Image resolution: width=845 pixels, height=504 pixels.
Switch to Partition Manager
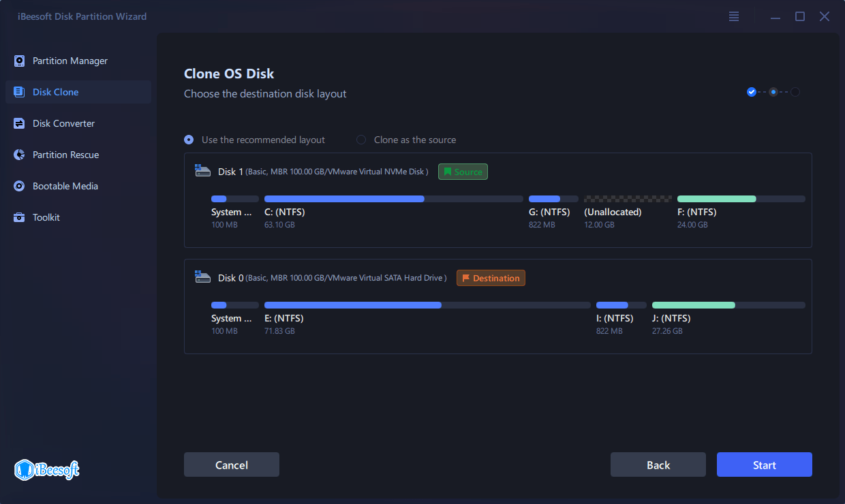[78, 61]
